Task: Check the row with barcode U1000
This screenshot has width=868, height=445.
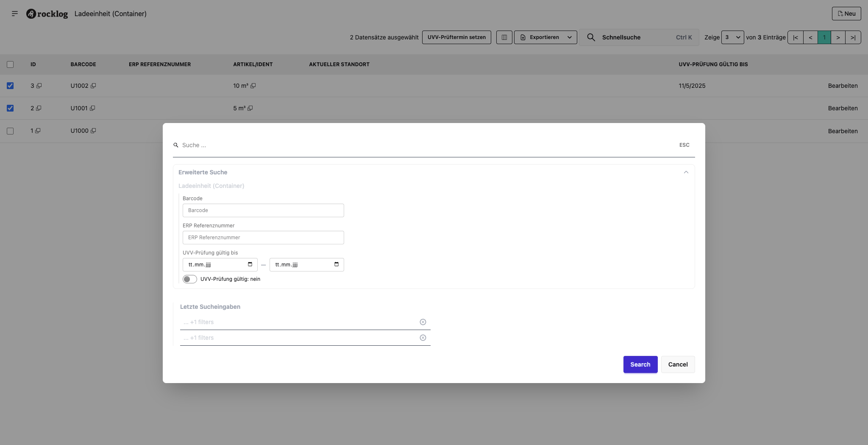Action: point(10,131)
